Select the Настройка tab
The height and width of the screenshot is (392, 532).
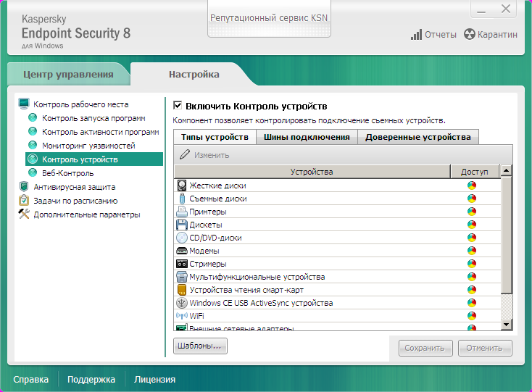coord(194,74)
